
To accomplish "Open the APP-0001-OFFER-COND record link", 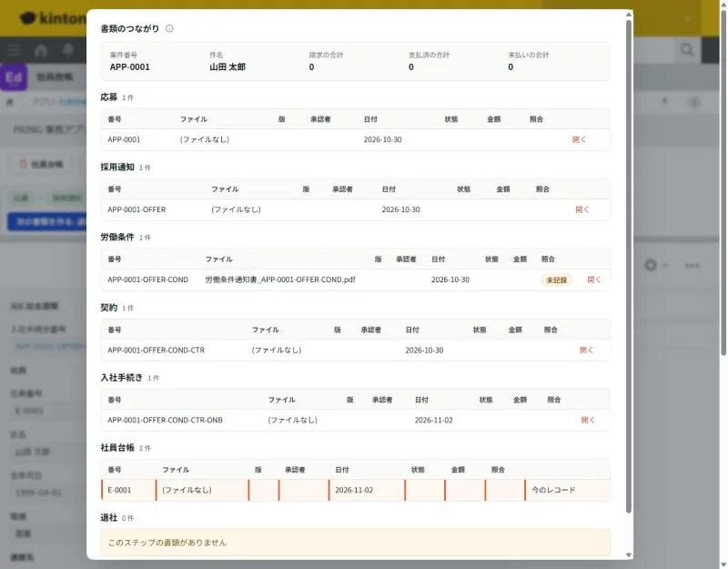I will pos(594,279).
